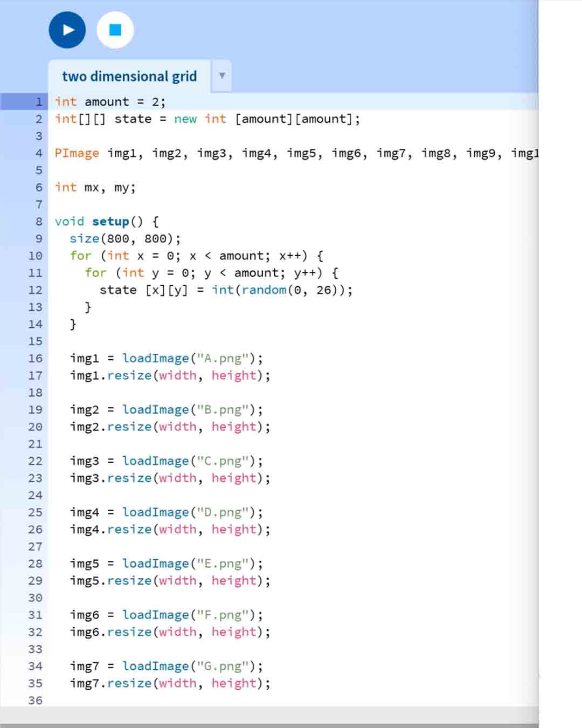Viewport: 582px width, 728px height.
Task: Click the 'random' function on line 12
Action: [x=264, y=290]
